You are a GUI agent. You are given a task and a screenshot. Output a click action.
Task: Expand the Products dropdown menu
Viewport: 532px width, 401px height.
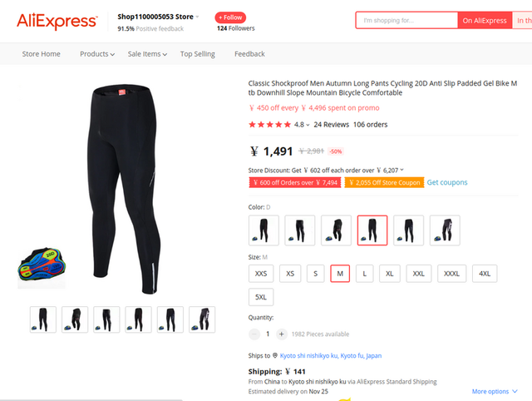pyautogui.click(x=97, y=54)
